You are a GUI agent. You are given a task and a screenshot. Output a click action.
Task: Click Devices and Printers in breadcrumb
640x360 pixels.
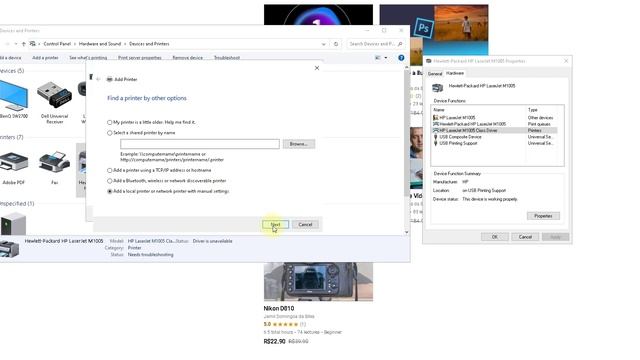[x=149, y=44]
